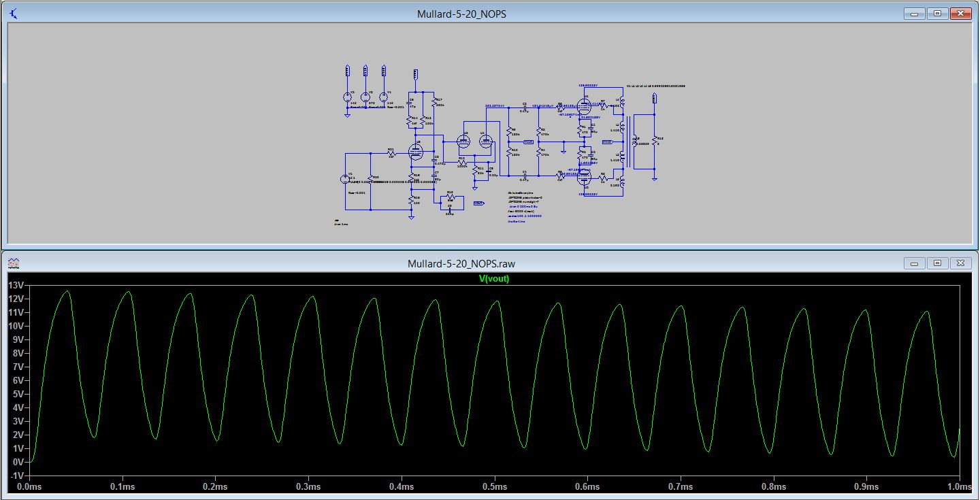This screenshot has width=980, height=500.
Task: Click the 0.8ms time axis label
Action: (x=773, y=487)
